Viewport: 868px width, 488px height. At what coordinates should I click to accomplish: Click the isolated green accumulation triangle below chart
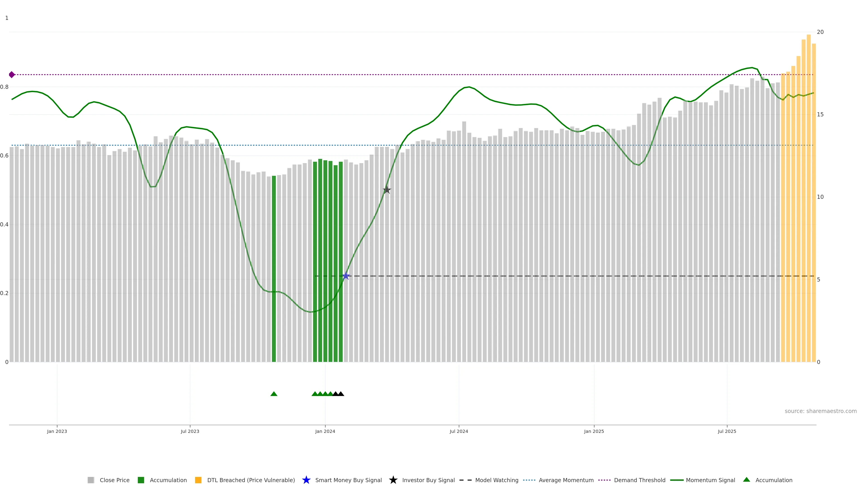(274, 394)
